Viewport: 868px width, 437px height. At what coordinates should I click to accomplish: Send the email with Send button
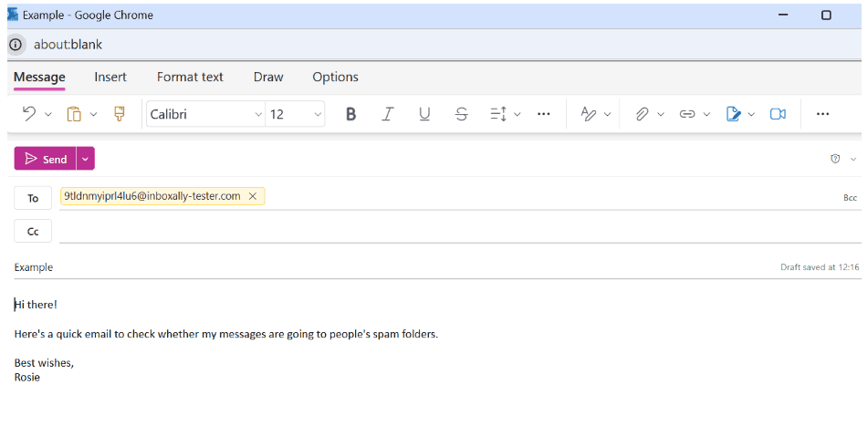[x=46, y=159]
